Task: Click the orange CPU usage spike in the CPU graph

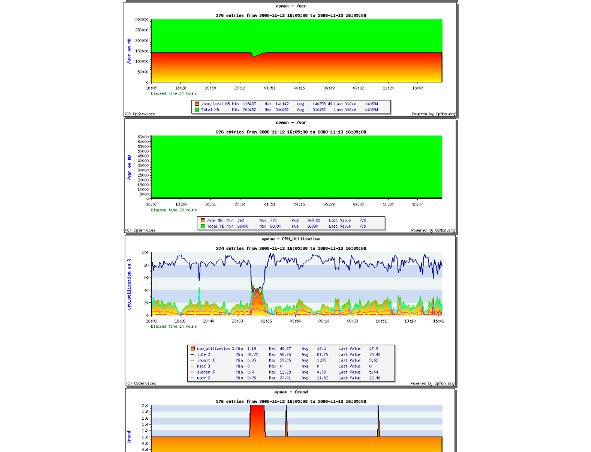Action: pyautogui.click(x=257, y=300)
